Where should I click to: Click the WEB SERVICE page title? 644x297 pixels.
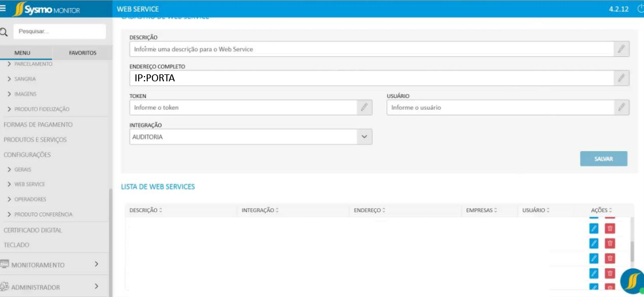[137, 9]
